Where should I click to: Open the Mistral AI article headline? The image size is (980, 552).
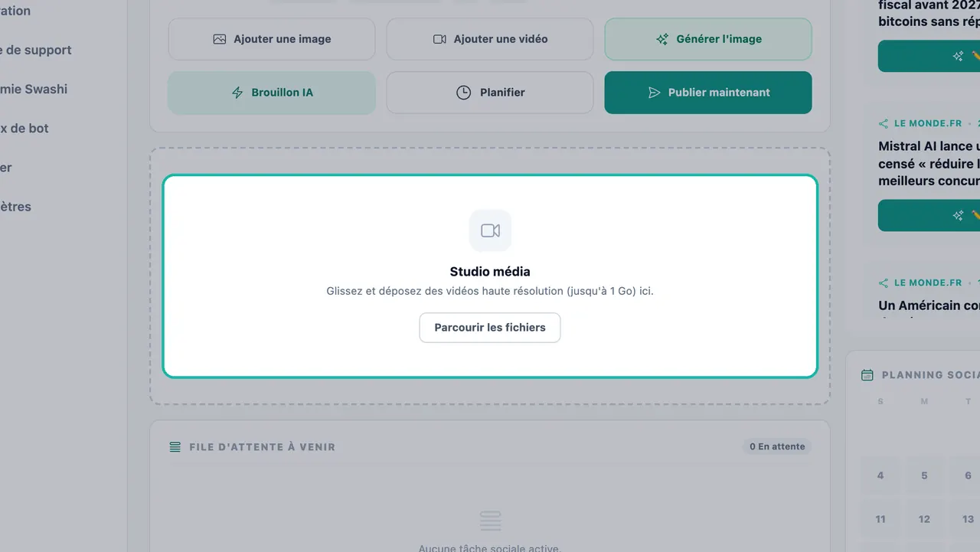coord(929,164)
